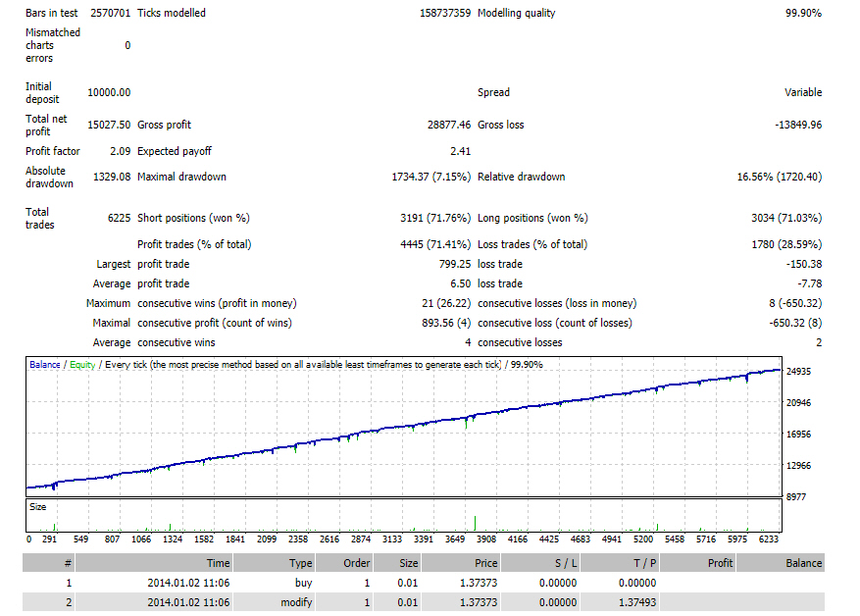Click the buy type cell in row 1

303,583
